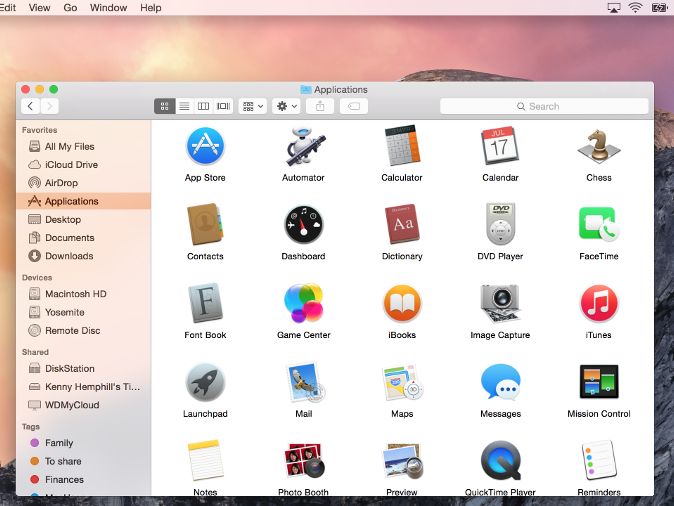The image size is (674, 506).
Task: Click the battery status icon
Action: [x=659, y=7]
